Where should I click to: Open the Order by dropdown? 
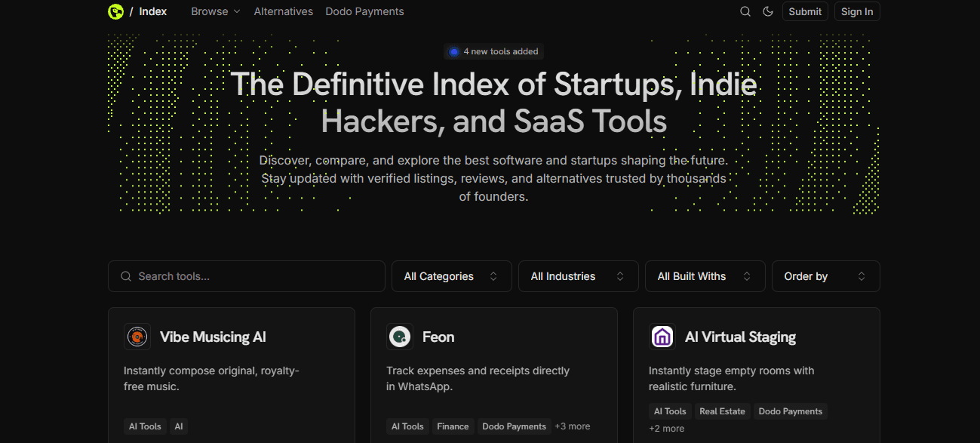[x=826, y=276]
